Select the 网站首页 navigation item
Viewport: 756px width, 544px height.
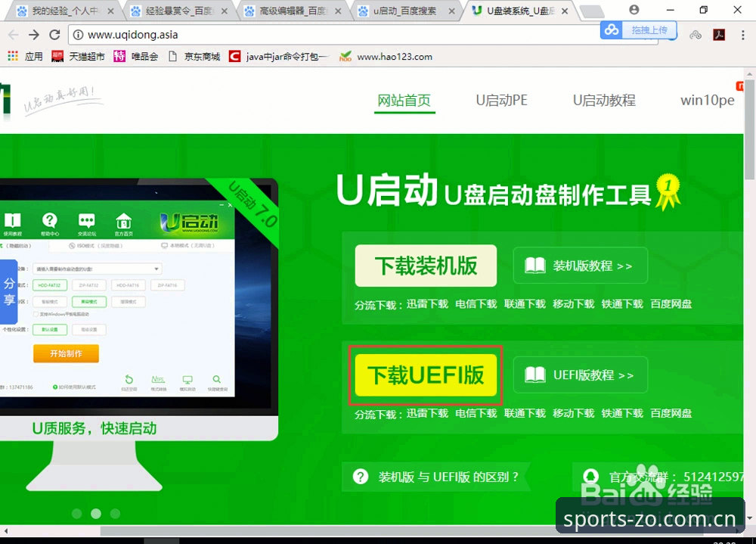tap(404, 101)
